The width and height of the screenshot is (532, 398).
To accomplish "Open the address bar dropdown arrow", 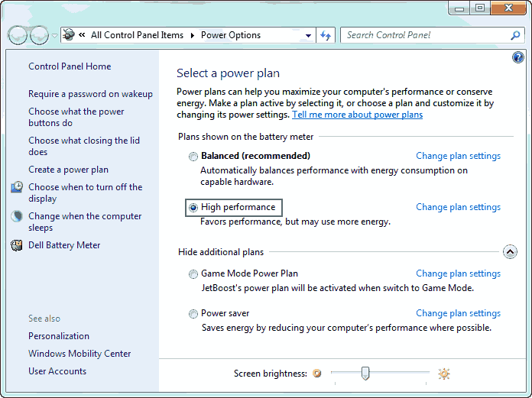I will coord(308,35).
